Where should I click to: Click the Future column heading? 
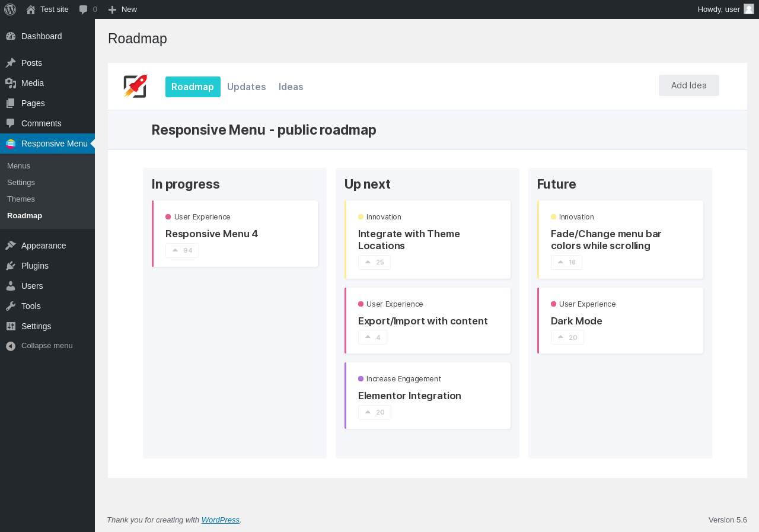click(x=556, y=184)
